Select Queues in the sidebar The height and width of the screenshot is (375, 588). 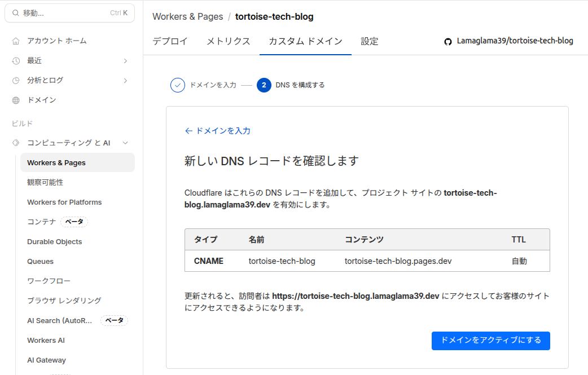pos(40,261)
